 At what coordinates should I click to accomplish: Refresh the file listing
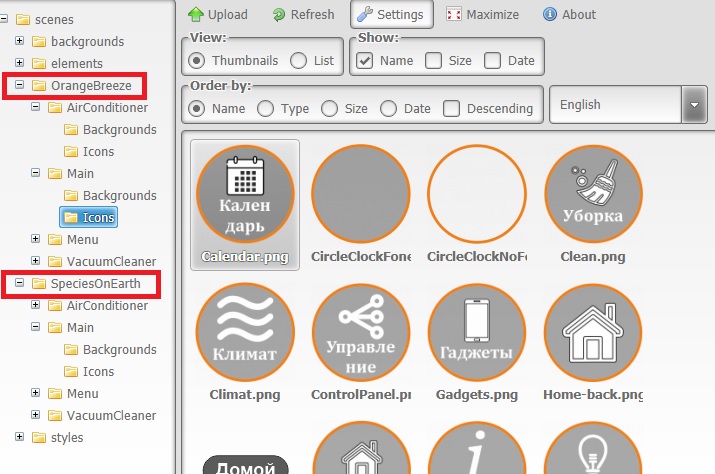(303, 15)
